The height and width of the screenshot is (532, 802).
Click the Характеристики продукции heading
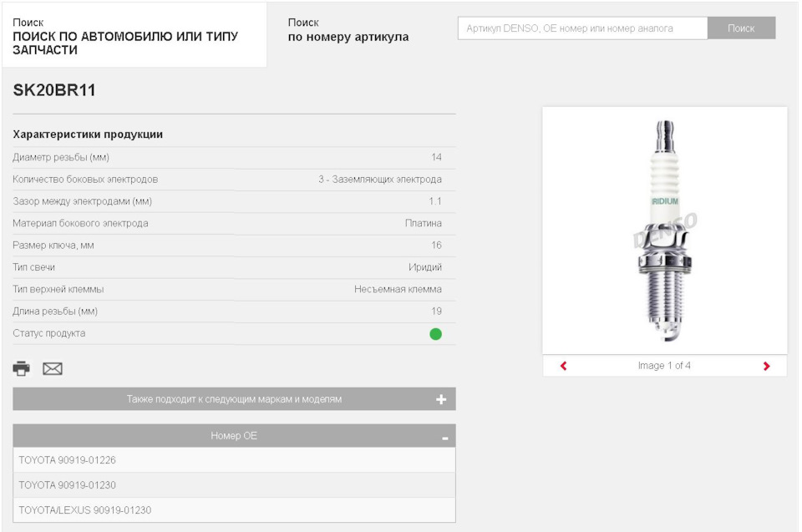coord(88,134)
